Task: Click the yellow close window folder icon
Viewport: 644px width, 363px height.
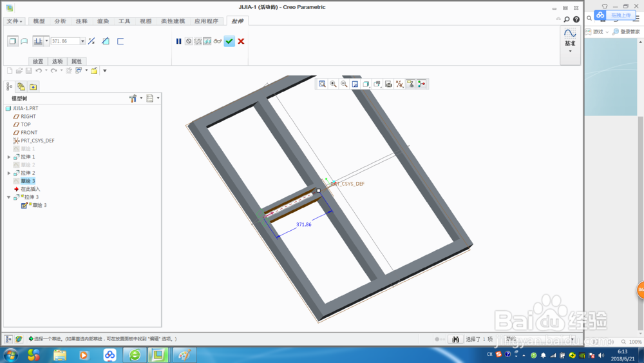Action: [x=94, y=71]
